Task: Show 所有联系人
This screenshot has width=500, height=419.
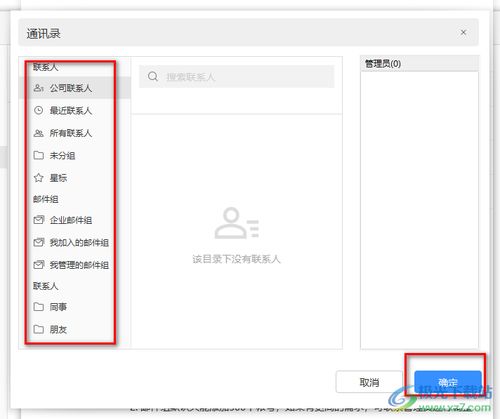Action: point(74,133)
